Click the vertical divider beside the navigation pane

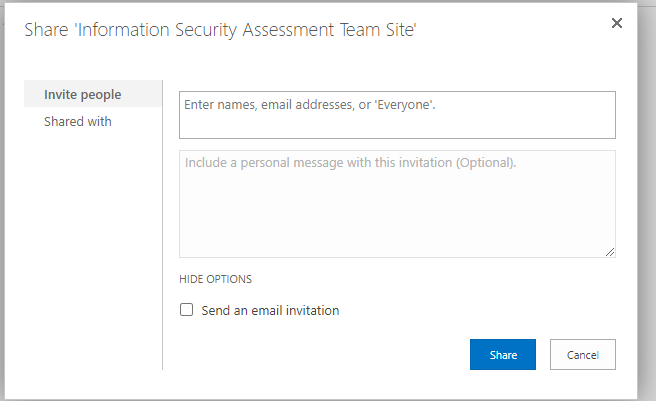pyautogui.click(x=162, y=225)
